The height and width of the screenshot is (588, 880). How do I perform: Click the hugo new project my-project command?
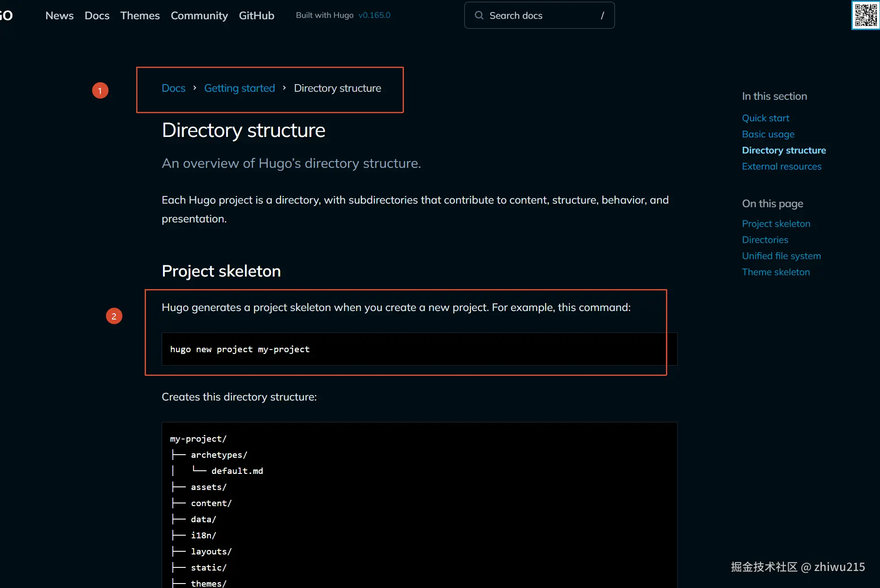pyautogui.click(x=240, y=349)
